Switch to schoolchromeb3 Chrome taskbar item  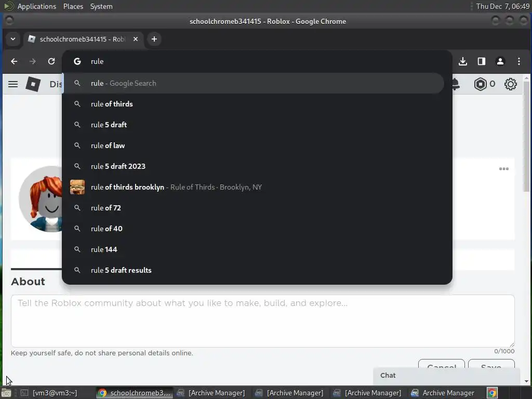135,393
